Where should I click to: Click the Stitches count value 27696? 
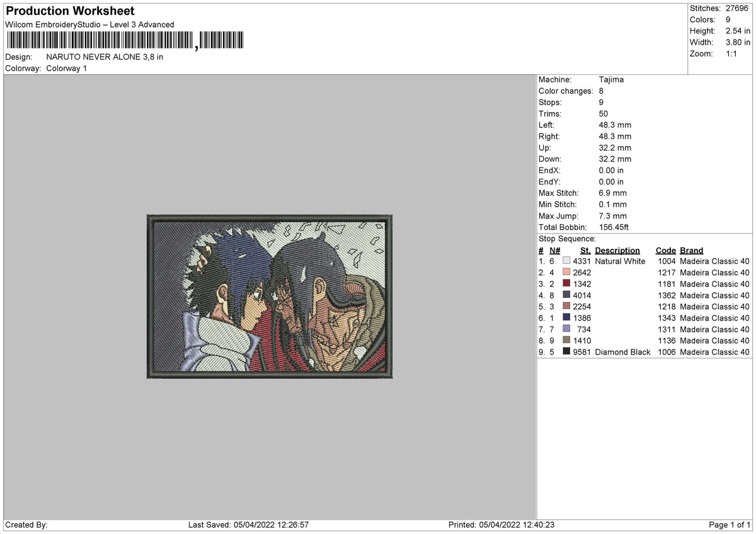(x=738, y=8)
